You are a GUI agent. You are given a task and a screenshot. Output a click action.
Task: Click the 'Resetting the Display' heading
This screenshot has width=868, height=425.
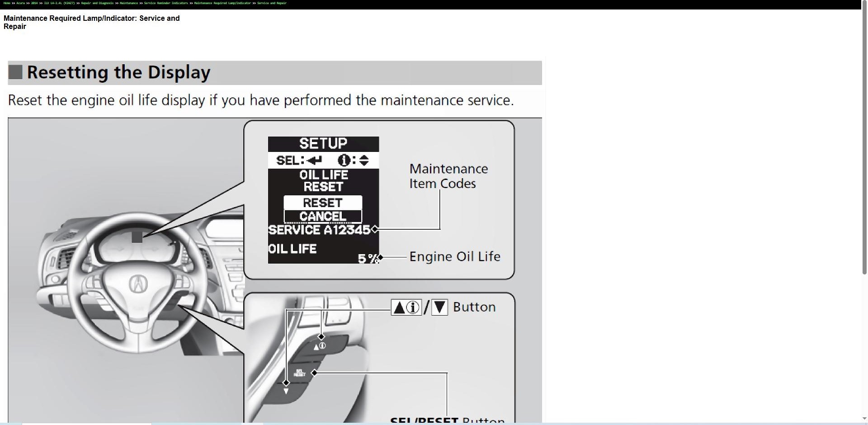[x=118, y=72]
